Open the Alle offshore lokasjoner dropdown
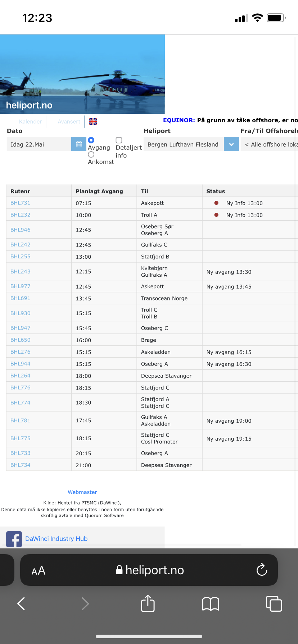Image resolution: width=298 pixels, height=644 pixels. click(269, 144)
